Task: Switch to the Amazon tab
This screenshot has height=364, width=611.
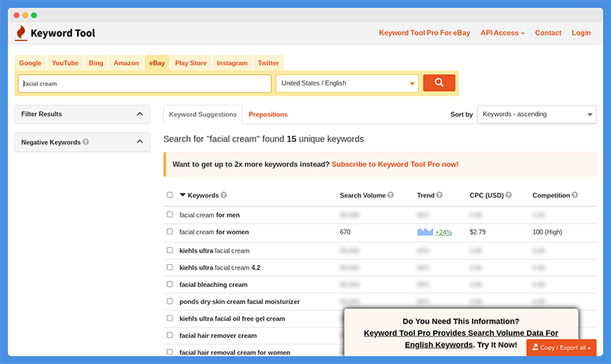Action: pos(126,63)
